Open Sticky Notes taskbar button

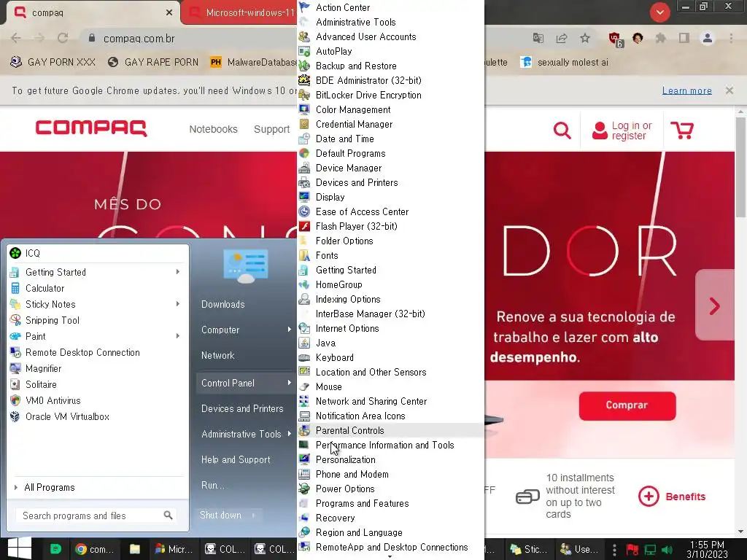(x=529, y=549)
